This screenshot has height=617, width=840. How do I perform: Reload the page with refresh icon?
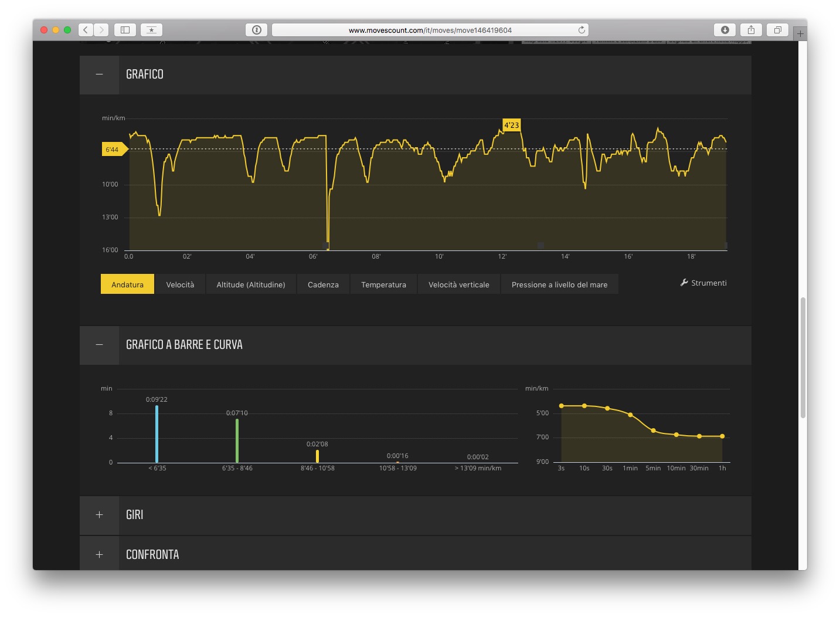tap(581, 30)
